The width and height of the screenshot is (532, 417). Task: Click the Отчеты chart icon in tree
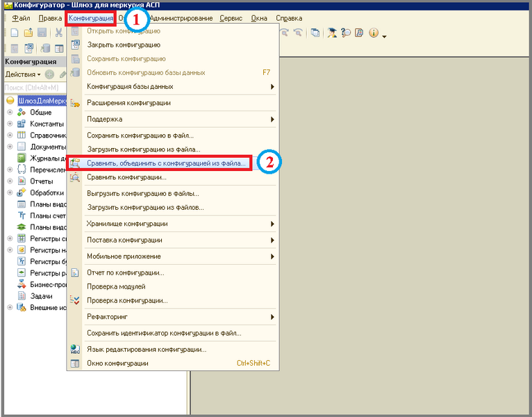tap(22, 181)
